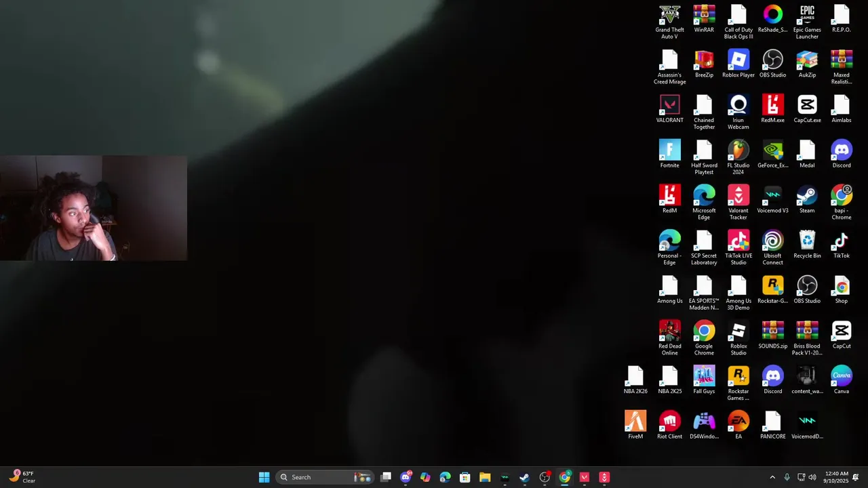
Task: Launch GeForce Experience from the desktop
Action: (x=772, y=155)
